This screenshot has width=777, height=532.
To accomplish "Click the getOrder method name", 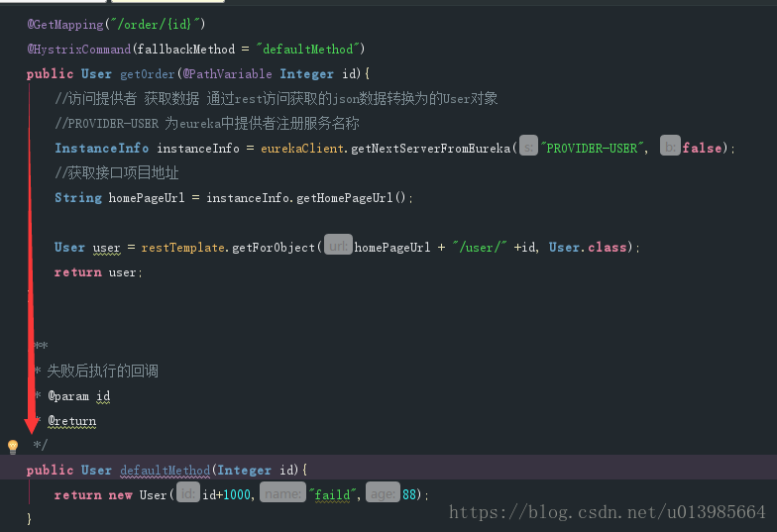I will click(148, 74).
